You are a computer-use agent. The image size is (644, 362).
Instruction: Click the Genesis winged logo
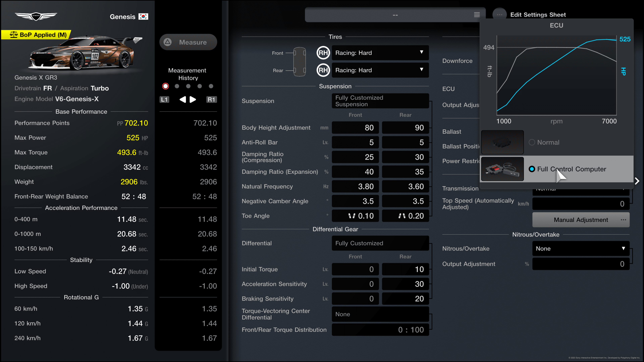point(36,16)
